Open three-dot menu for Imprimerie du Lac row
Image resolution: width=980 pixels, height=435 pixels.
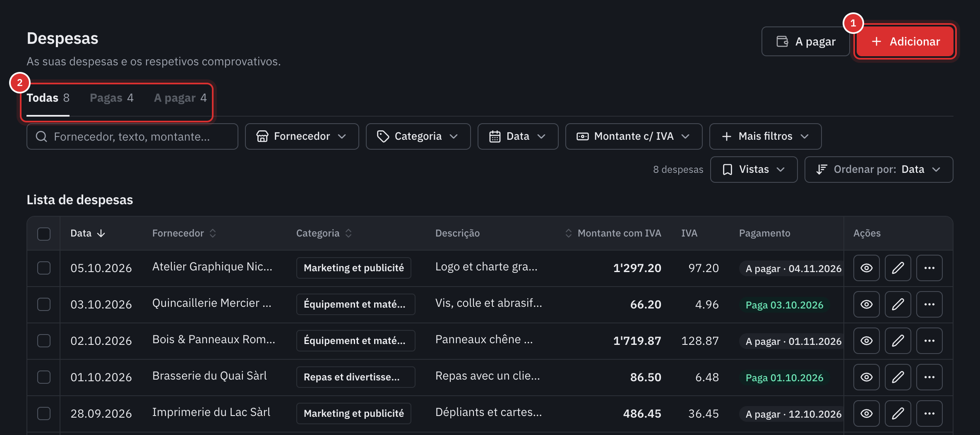[x=929, y=413]
